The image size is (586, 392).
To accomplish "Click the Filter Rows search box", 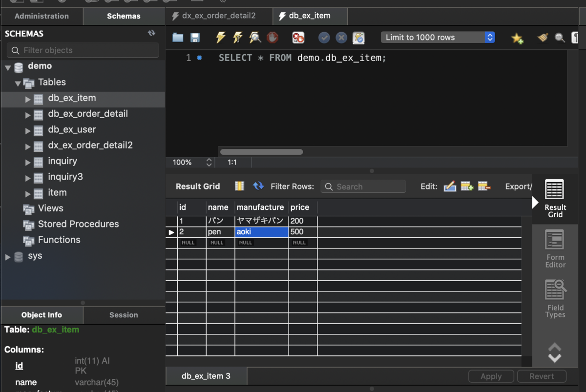I will [x=363, y=186].
